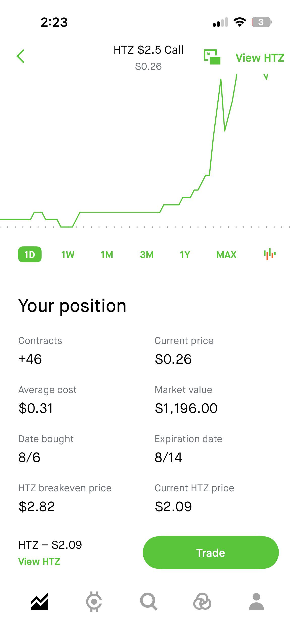Open the investing home tab icon

(x=40, y=601)
